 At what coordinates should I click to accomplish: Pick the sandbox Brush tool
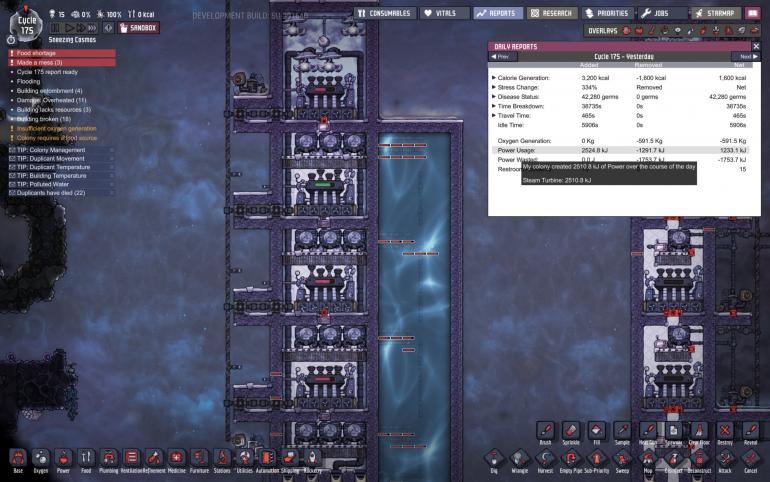tap(545, 430)
